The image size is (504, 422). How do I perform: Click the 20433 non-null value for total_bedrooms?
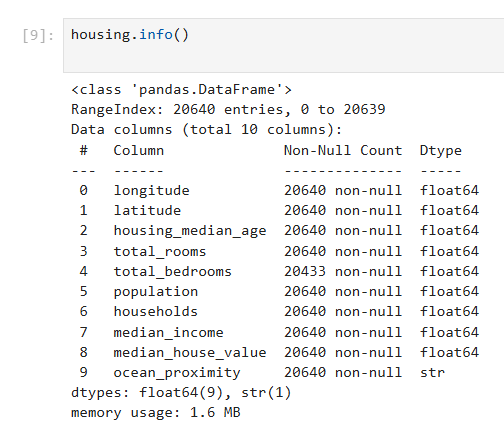tap(343, 271)
